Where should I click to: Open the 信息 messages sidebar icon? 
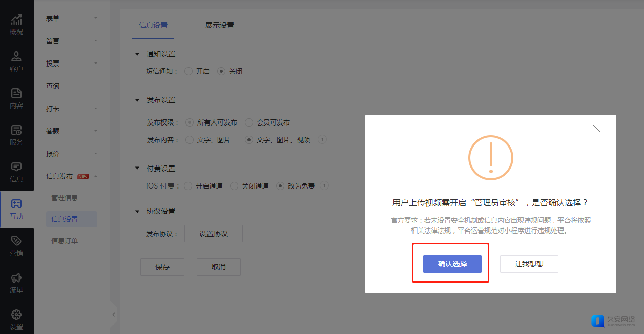coord(16,172)
